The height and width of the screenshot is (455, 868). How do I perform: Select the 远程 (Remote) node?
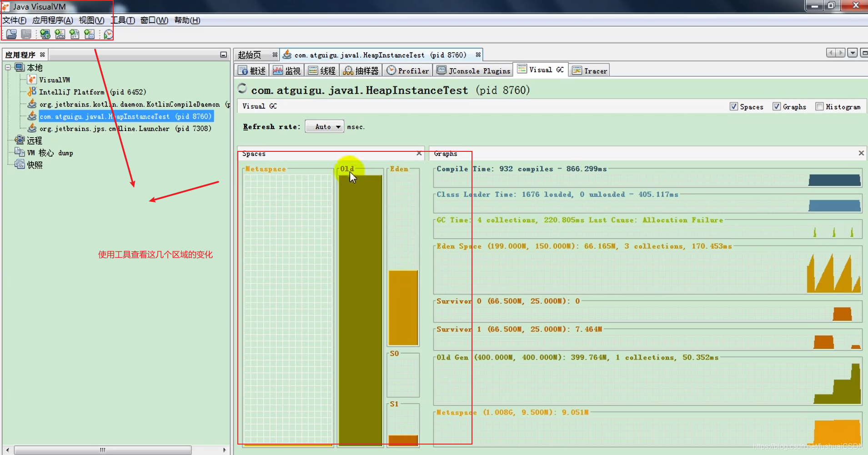[34, 140]
